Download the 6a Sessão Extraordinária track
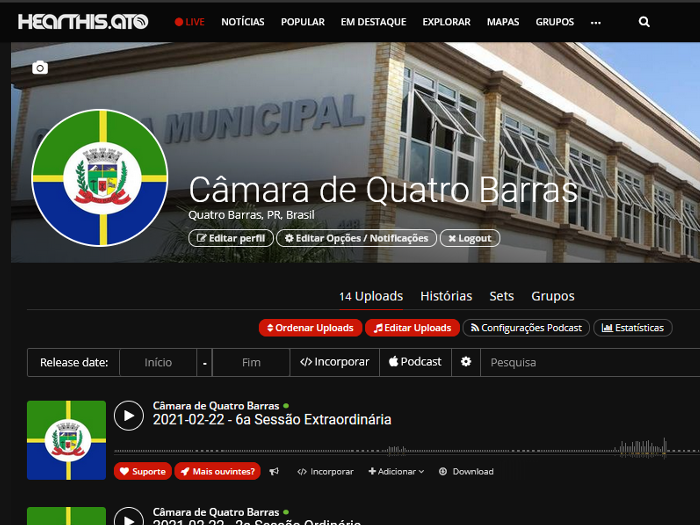 click(466, 471)
